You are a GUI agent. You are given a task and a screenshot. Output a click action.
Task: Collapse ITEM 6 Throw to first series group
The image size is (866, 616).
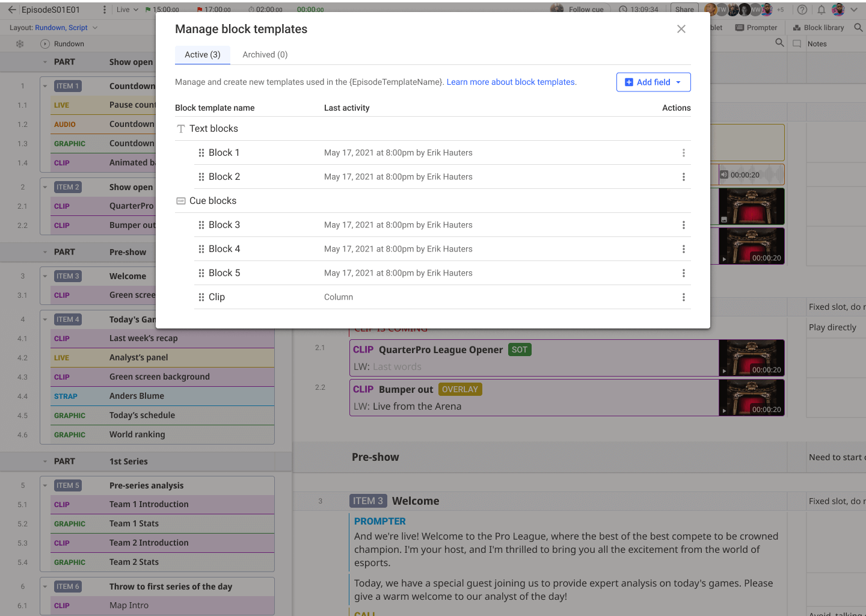pos(45,587)
